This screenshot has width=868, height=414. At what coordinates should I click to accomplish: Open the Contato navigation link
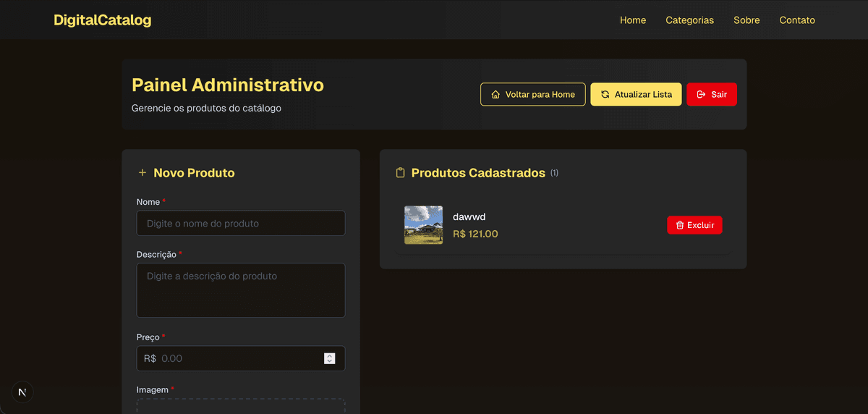point(797,20)
